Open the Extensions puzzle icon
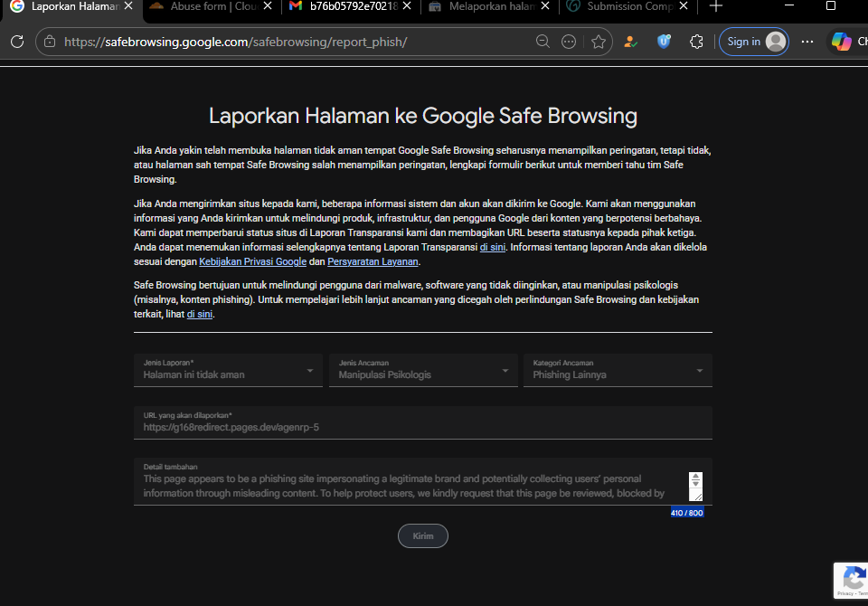 (x=696, y=42)
